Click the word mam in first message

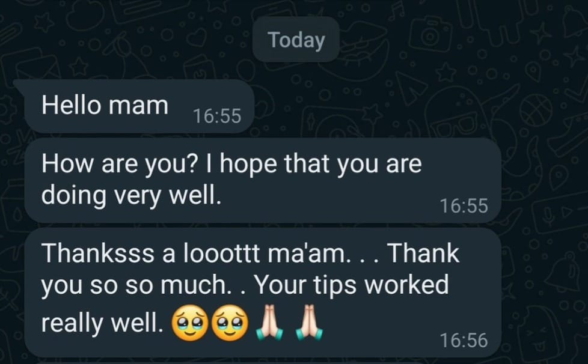pos(138,105)
